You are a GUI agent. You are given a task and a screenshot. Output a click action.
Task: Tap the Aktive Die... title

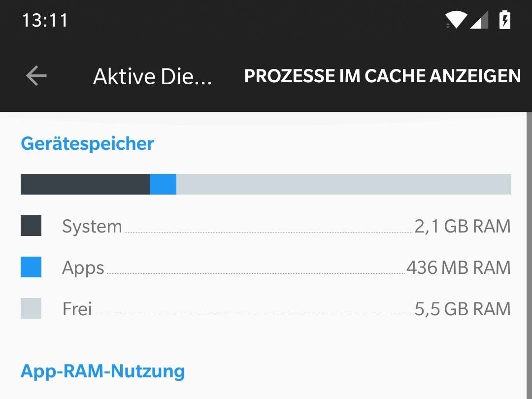click(x=152, y=76)
